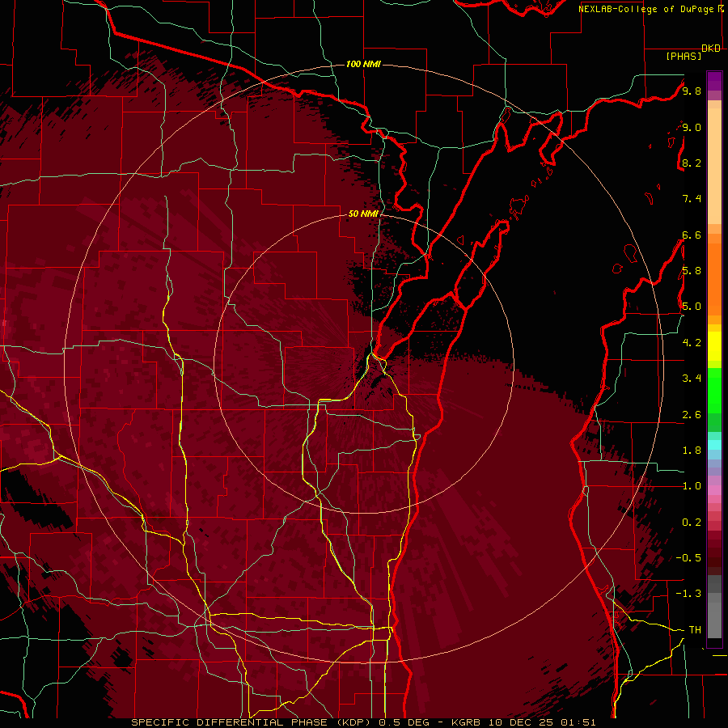Select the 1.8 value on the scale
728x728 pixels.
692,451
